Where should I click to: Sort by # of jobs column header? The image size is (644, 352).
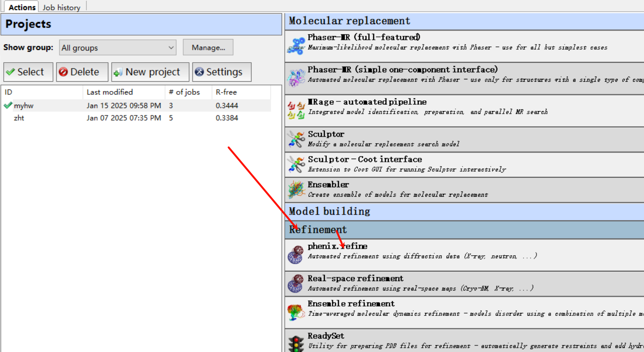pos(189,92)
